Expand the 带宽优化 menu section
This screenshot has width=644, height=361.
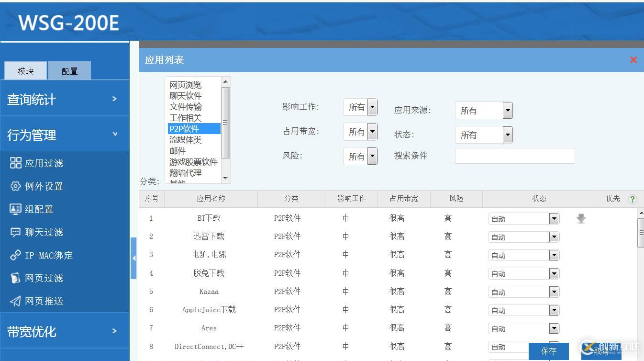(x=65, y=331)
